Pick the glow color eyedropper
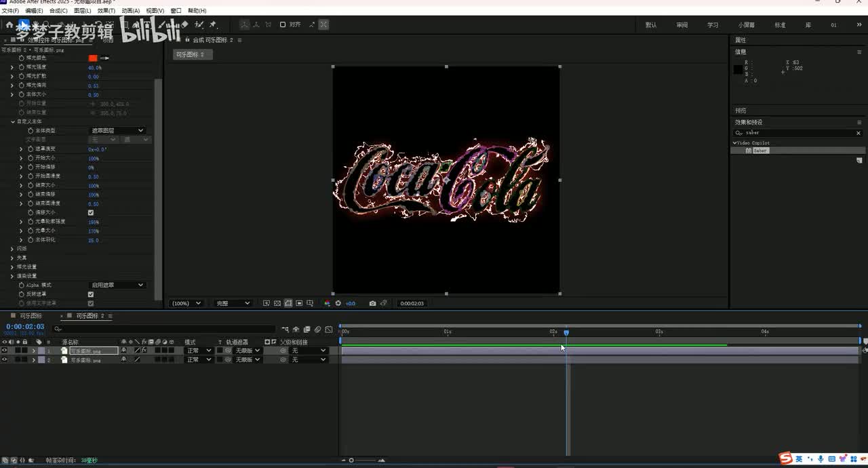 click(105, 58)
